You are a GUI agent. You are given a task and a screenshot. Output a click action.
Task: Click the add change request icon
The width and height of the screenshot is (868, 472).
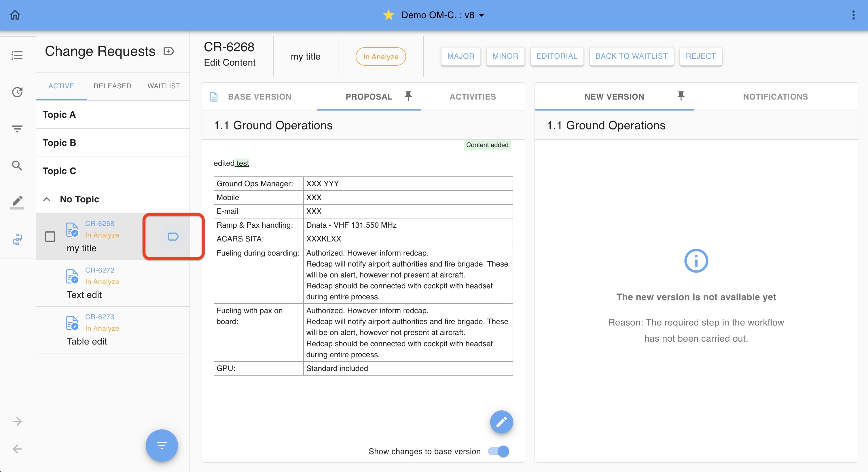tap(168, 51)
